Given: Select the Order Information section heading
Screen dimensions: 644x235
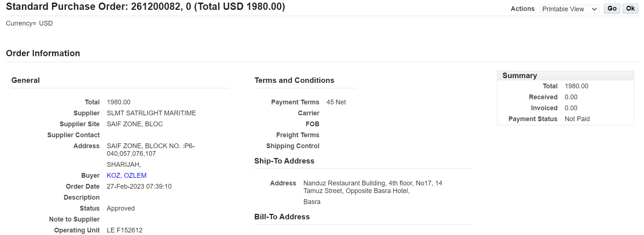Looking at the screenshot, I should tap(43, 53).
